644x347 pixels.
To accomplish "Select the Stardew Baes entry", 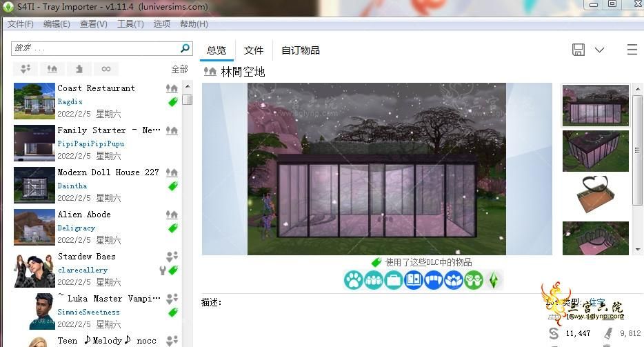I will click(x=97, y=269).
